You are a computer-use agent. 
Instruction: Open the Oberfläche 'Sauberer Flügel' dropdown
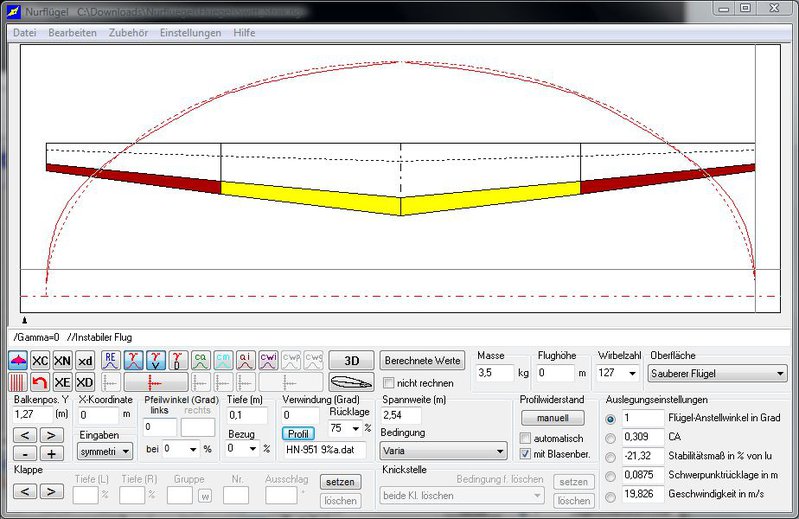coord(718,373)
